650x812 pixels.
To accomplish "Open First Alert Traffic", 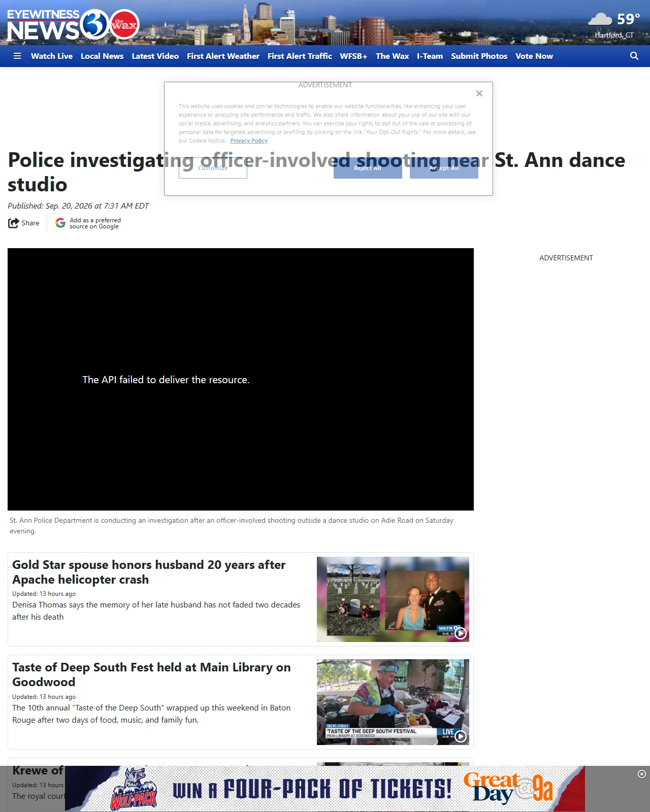I will point(300,56).
